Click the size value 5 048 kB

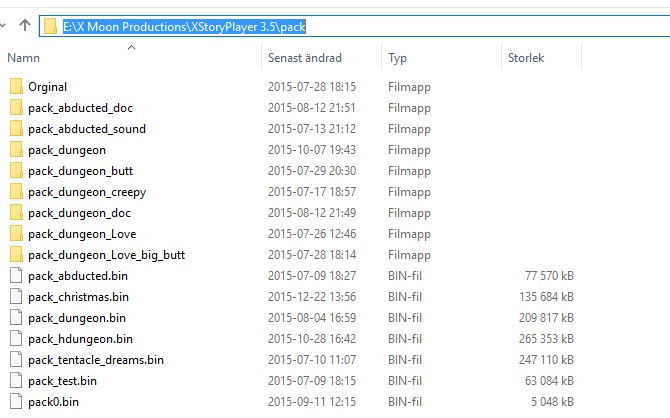pos(552,402)
